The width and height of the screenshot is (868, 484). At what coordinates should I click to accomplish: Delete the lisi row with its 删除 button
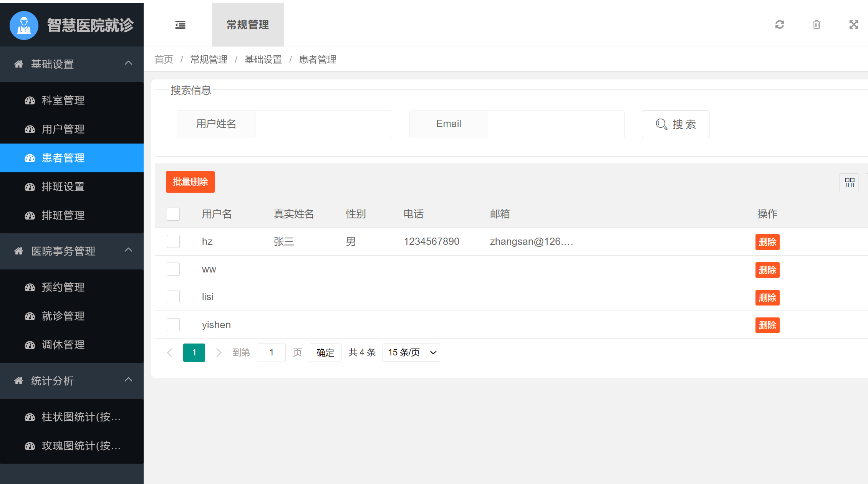[767, 297]
